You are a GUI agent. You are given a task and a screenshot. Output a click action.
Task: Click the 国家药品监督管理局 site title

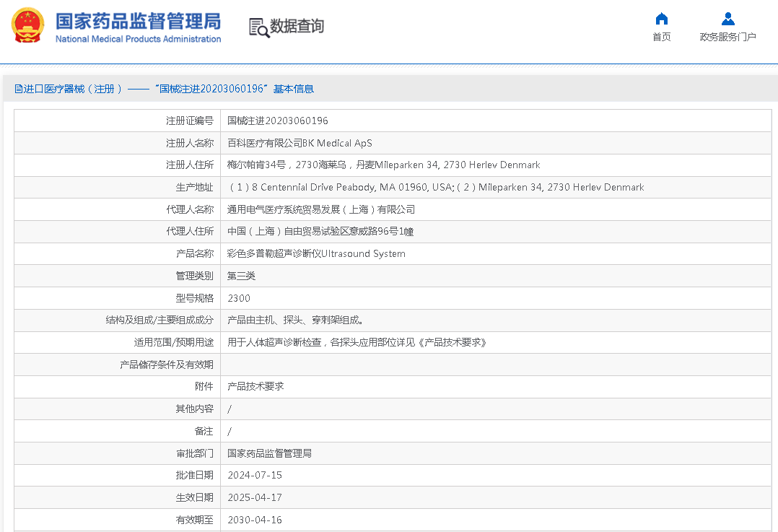tap(138, 20)
